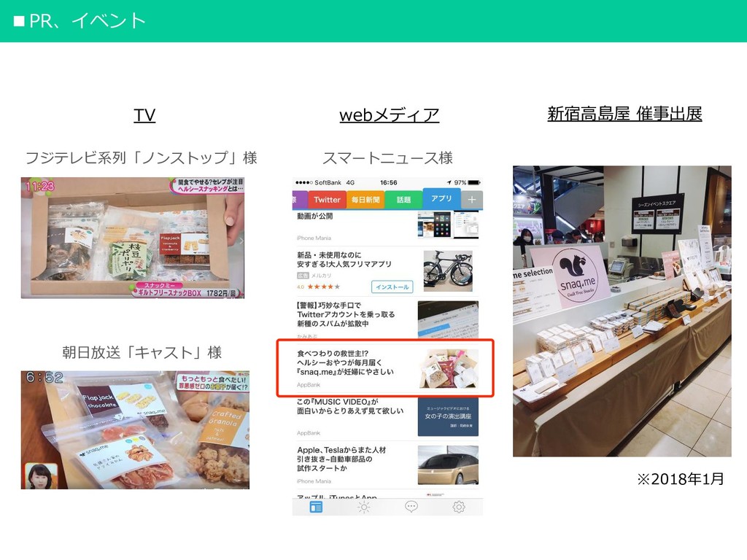
Task: Add a channel with the plus tab
Action: pyautogui.click(x=472, y=200)
